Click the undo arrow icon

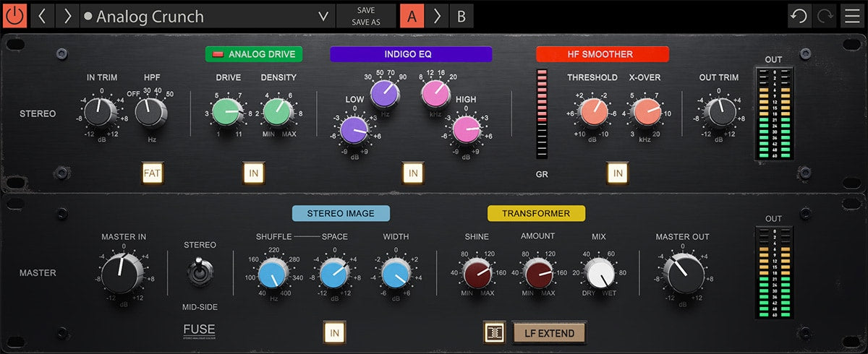[799, 16]
